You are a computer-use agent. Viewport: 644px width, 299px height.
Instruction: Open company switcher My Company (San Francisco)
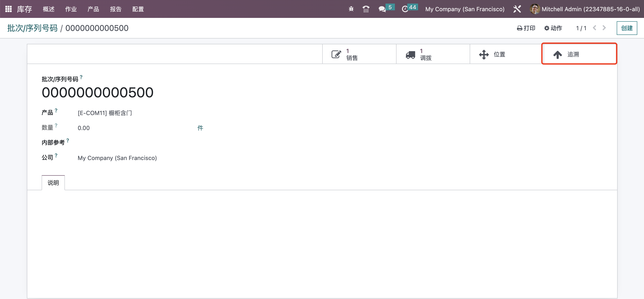coord(465,9)
